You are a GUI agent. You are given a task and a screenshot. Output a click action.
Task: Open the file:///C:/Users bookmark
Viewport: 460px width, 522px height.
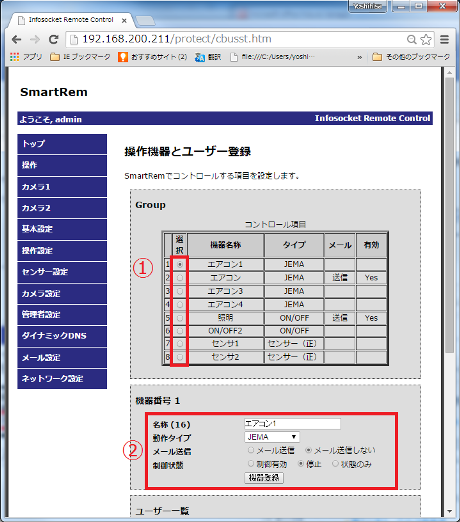(273, 57)
